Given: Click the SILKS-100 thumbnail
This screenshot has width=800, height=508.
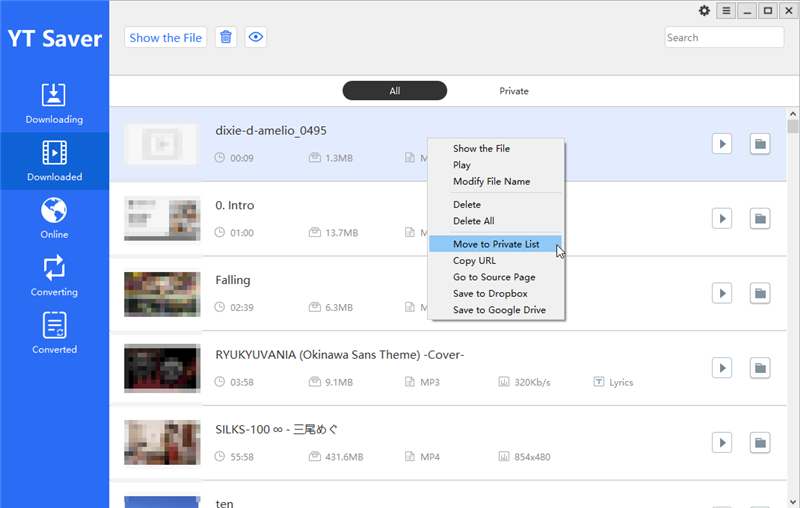Looking at the screenshot, I should [162, 443].
